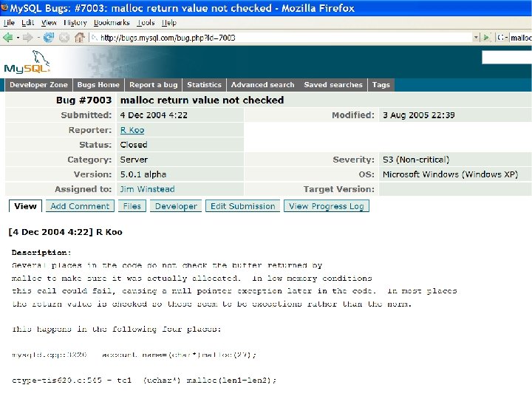Open Report a bug page
532x399 pixels.
(154, 85)
